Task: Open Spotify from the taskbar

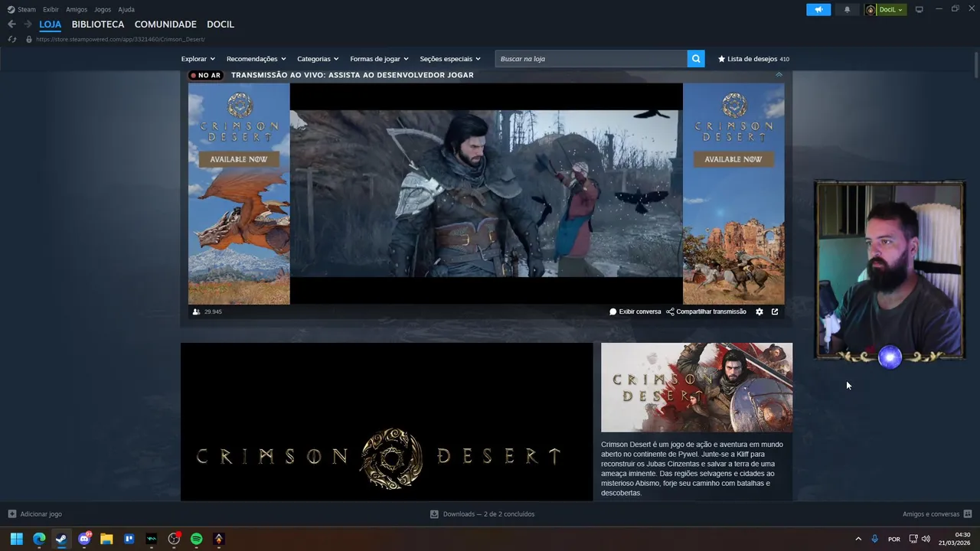Action: pos(196,539)
